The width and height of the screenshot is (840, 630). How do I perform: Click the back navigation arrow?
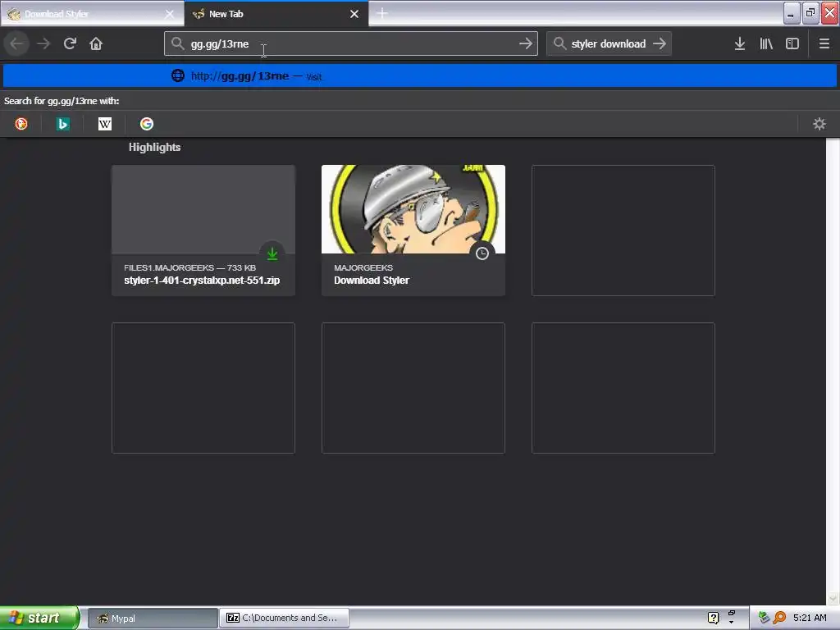click(16, 43)
